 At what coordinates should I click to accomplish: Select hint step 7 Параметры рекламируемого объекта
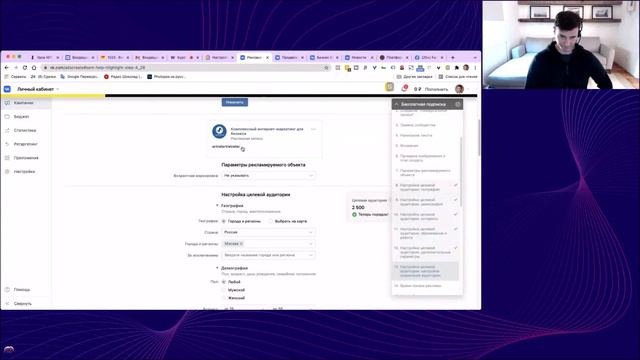[425, 173]
